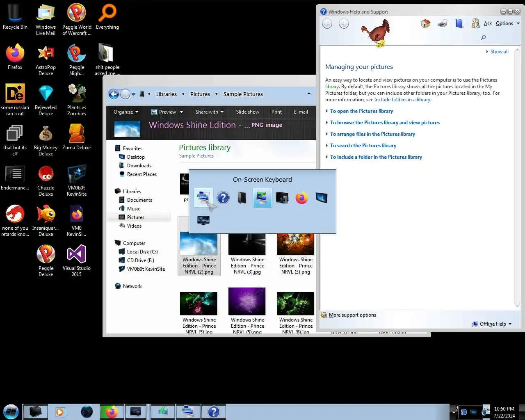Open the Preview dropdown arrow
This screenshot has height=420, width=525.
tap(181, 112)
